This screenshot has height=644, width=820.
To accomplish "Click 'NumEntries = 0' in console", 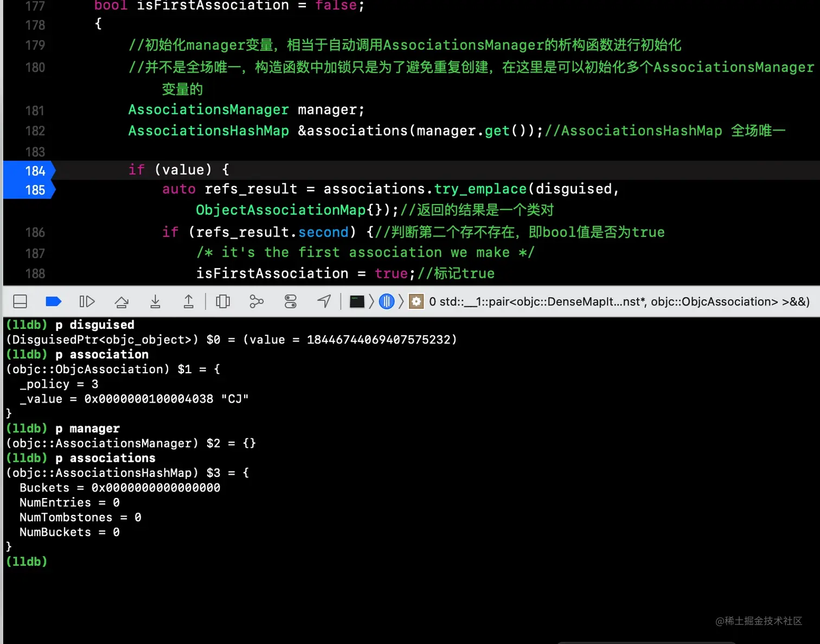I will pyautogui.click(x=69, y=502).
